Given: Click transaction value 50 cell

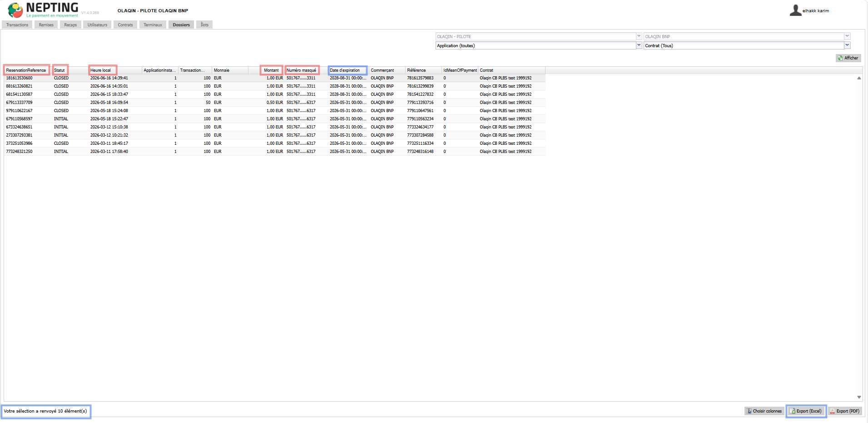Looking at the screenshot, I should tap(208, 103).
